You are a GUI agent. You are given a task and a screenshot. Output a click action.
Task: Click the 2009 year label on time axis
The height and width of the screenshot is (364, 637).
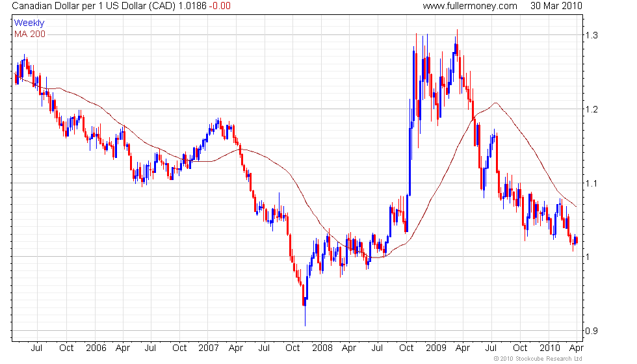436,348
